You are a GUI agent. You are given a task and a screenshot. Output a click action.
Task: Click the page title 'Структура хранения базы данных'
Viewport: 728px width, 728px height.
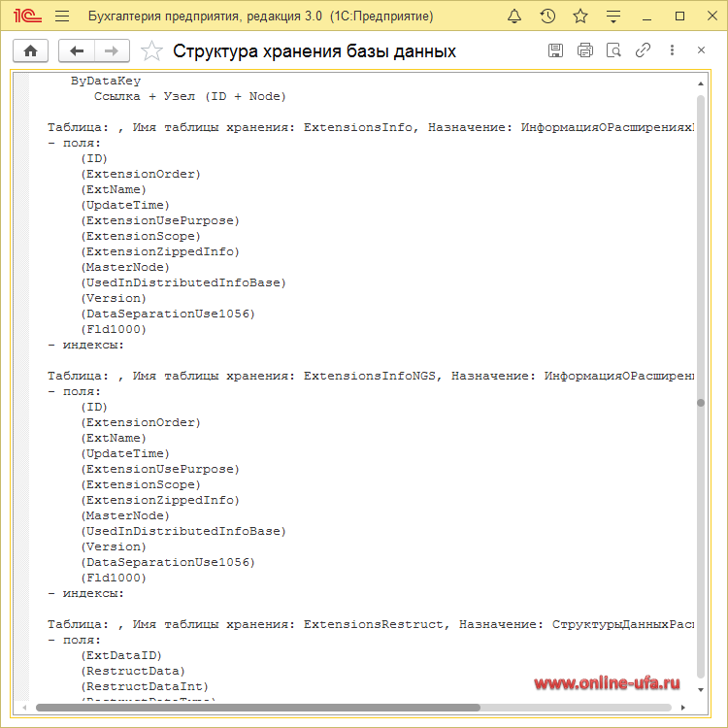pyautogui.click(x=314, y=51)
